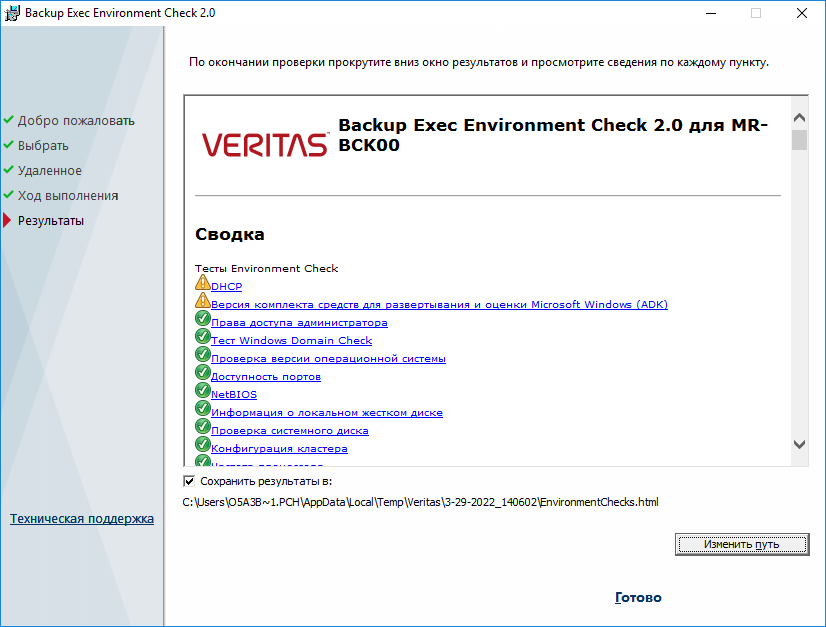Click the results scrollbar thumb
The height and width of the screenshot is (627, 826).
799,140
